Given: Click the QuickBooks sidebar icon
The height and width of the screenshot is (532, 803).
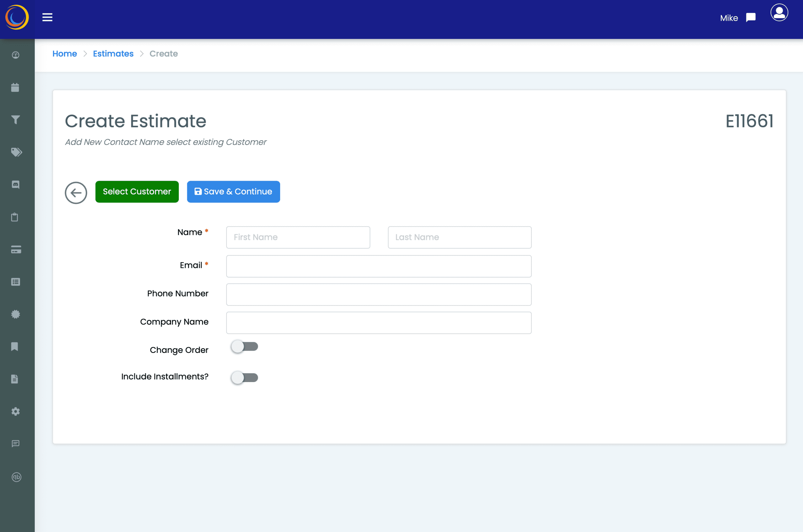Looking at the screenshot, I should coord(16,477).
